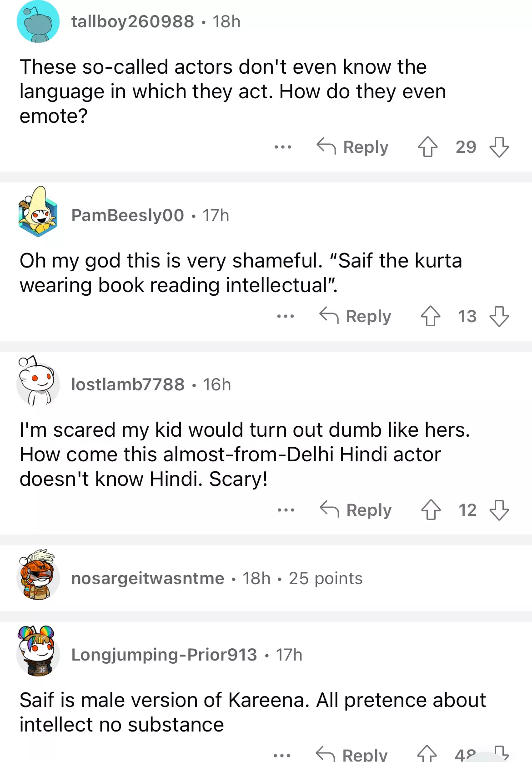
Task: Open more options on lostlamb7788's comment
Action: [x=286, y=510]
